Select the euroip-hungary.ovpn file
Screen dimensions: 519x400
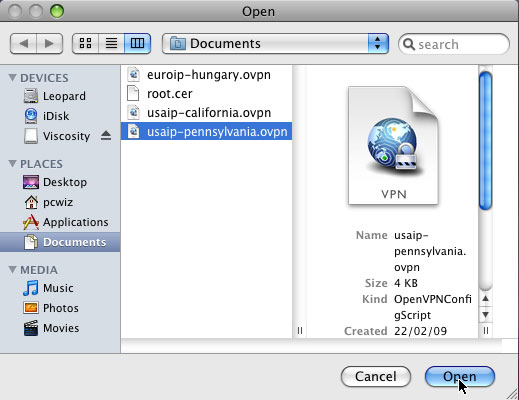tap(206, 75)
